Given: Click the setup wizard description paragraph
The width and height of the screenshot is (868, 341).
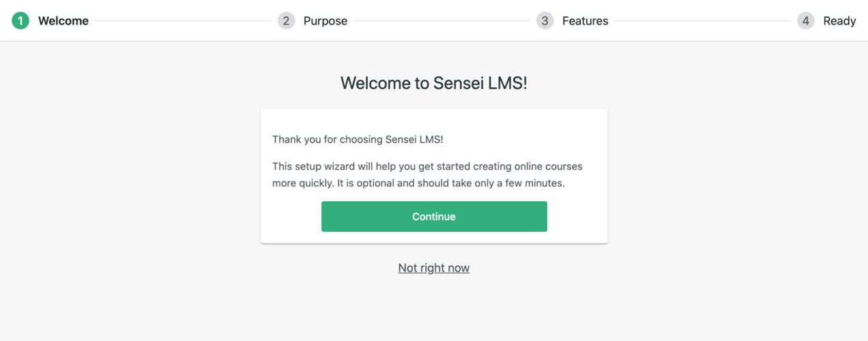Looking at the screenshot, I should coord(427,175).
